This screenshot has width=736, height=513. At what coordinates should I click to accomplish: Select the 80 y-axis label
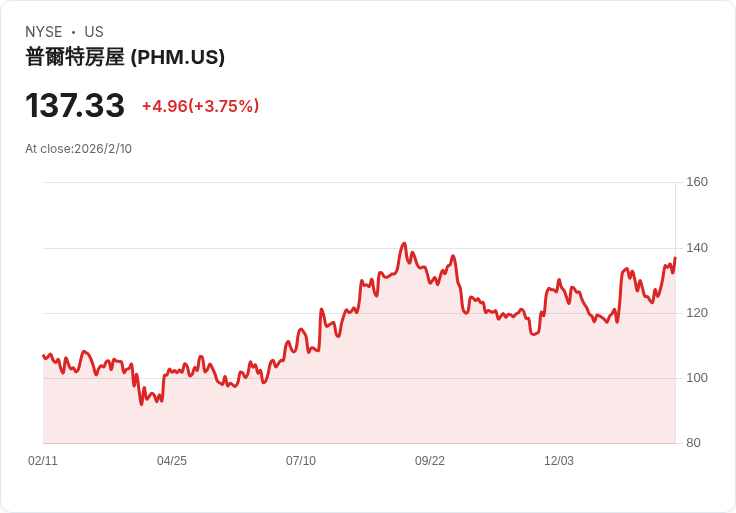click(x=693, y=443)
